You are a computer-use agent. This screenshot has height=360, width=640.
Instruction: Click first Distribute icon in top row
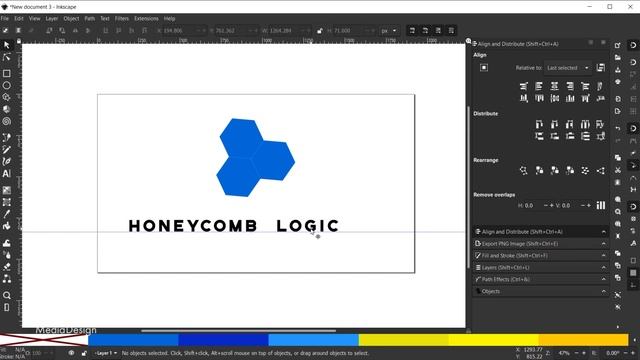click(x=539, y=124)
